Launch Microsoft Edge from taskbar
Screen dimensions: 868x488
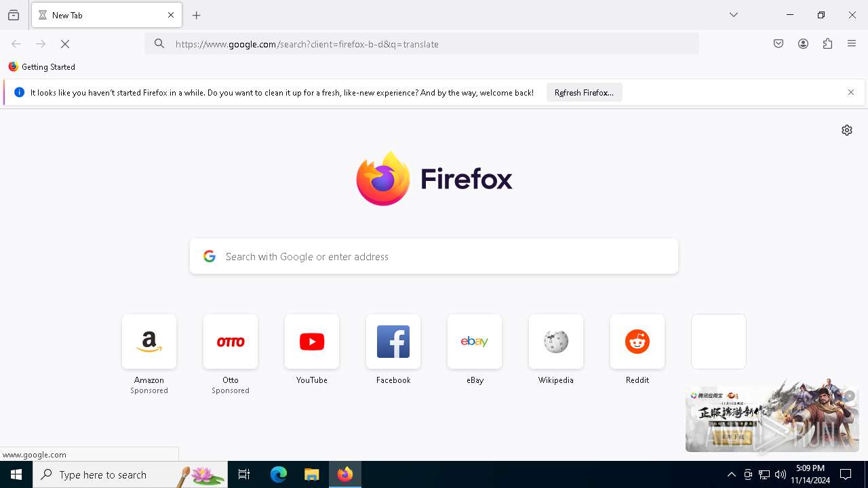point(279,474)
